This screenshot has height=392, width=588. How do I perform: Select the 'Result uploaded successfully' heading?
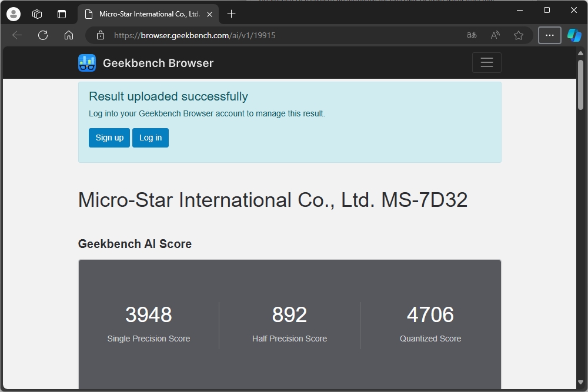point(168,96)
